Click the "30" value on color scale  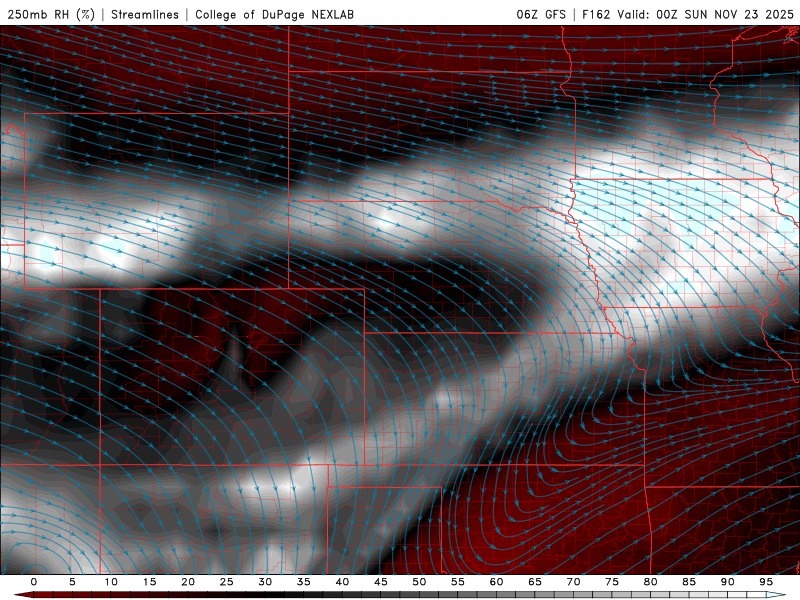click(265, 582)
